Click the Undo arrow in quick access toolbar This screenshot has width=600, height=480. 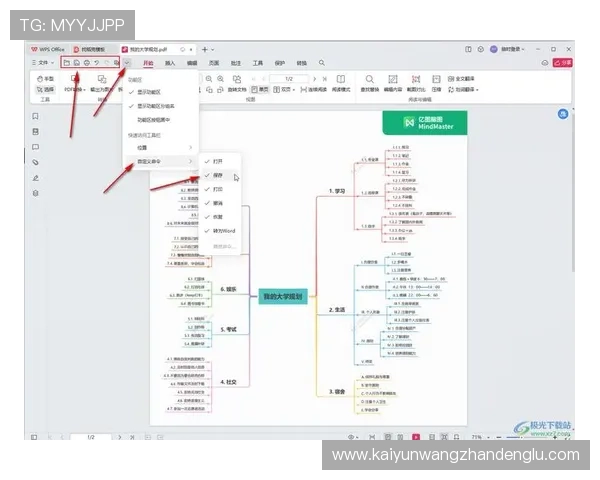(x=97, y=63)
